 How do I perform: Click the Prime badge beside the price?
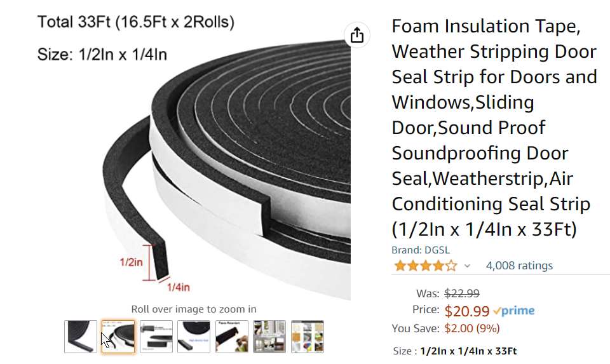(x=514, y=311)
